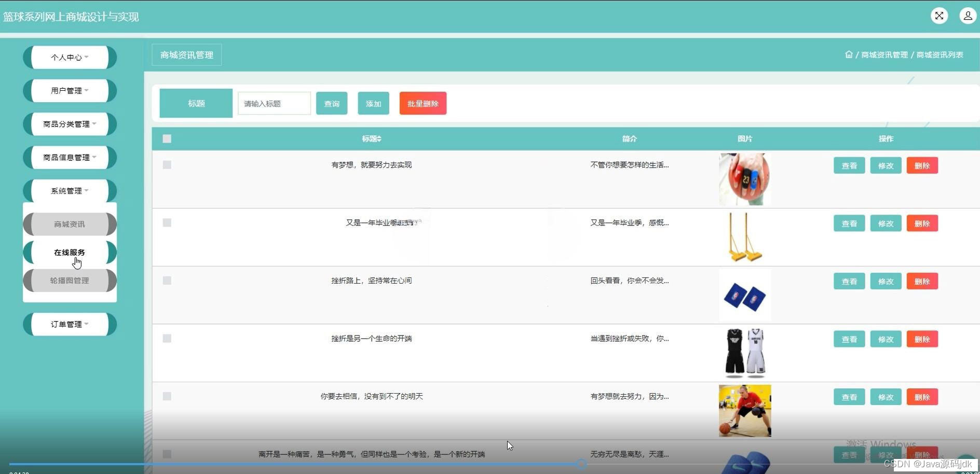Edit the '你要去相信' entry

(x=886, y=397)
